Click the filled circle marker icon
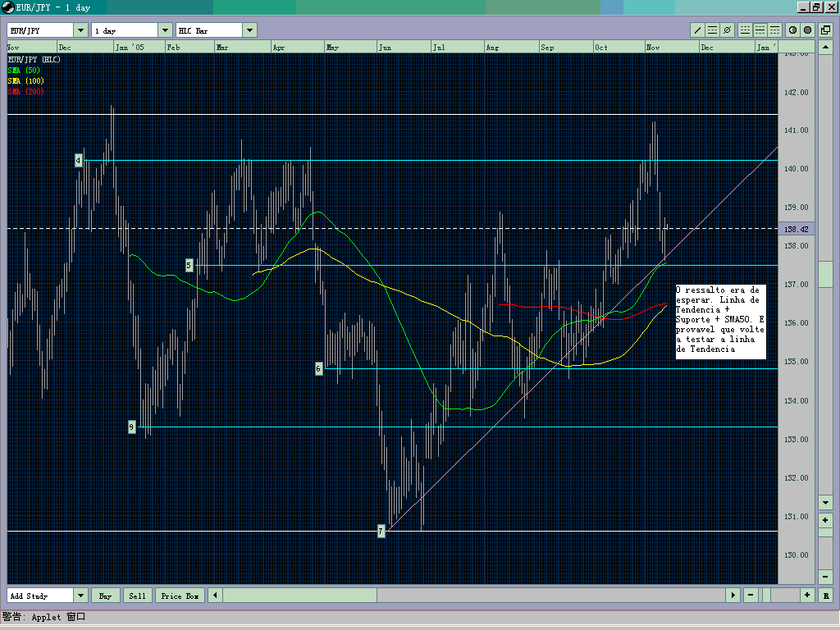This screenshot has height=630, width=840. pyautogui.click(x=807, y=30)
